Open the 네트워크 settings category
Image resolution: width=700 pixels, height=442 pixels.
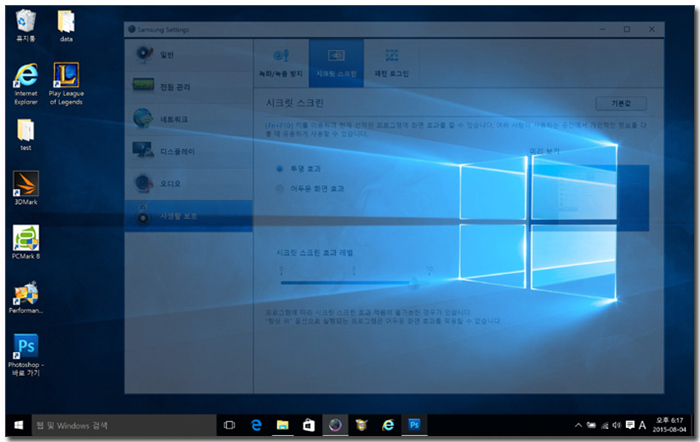tap(189, 119)
